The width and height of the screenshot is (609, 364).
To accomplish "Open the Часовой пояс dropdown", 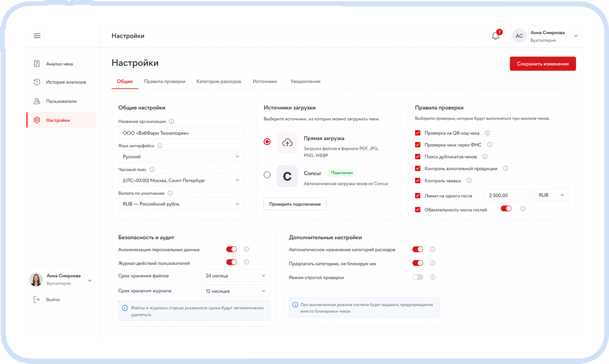I will pos(181,180).
